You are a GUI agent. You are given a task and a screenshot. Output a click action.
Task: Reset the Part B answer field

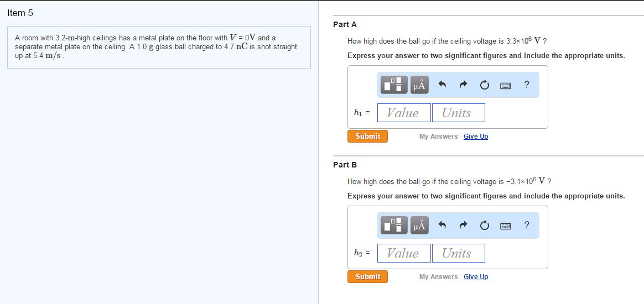[x=484, y=225]
